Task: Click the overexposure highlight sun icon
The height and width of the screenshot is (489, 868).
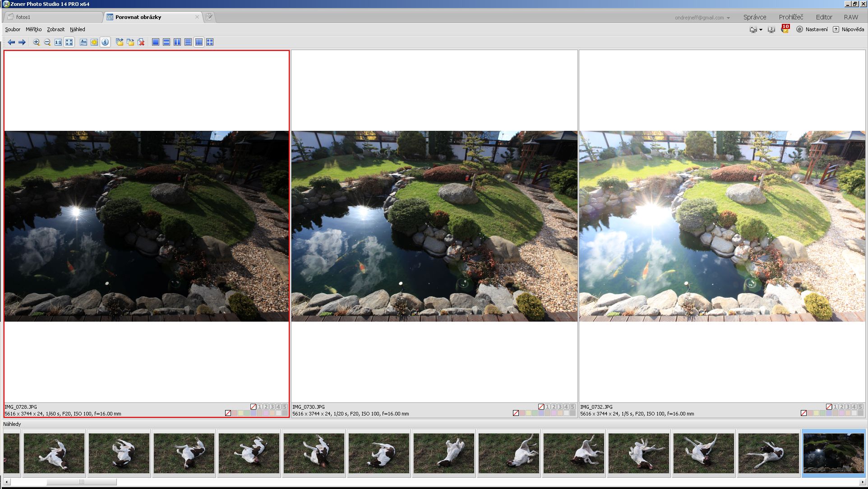Action: click(x=94, y=42)
